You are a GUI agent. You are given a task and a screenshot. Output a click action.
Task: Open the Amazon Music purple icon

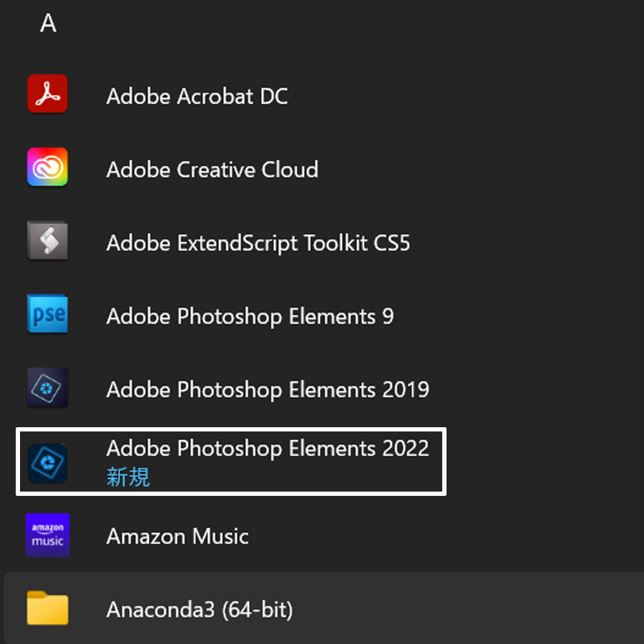pyautogui.click(x=47, y=535)
